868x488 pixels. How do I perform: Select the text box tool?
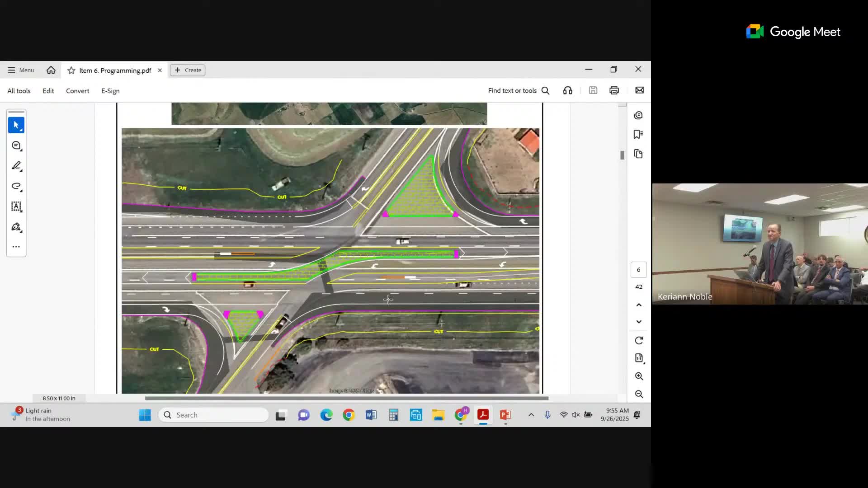click(x=16, y=206)
